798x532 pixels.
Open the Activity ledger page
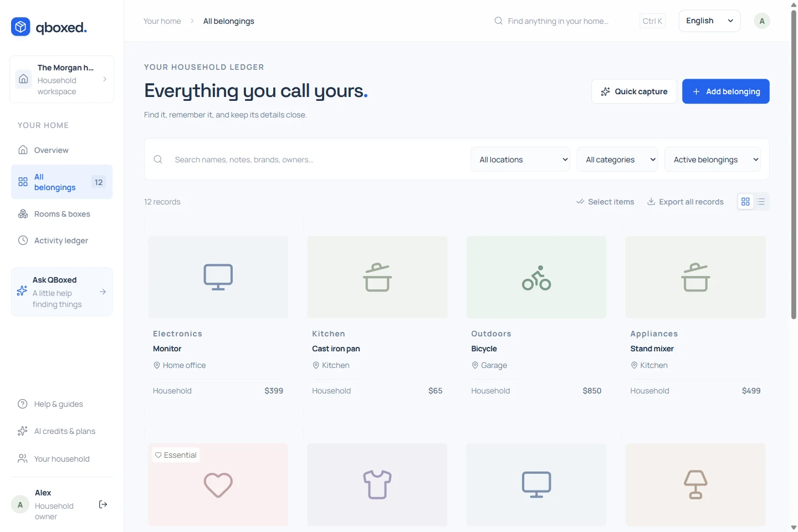pos(62,241)
